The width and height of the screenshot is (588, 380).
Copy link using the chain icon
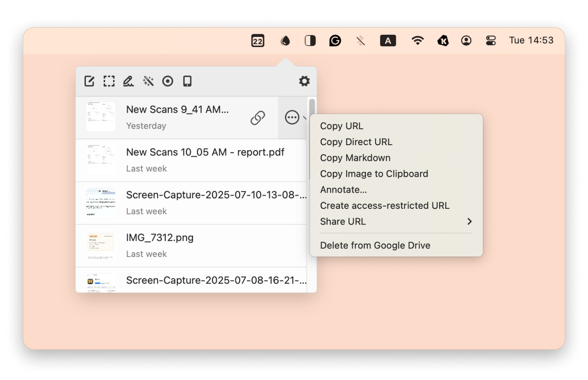click(x=258, y=118)
